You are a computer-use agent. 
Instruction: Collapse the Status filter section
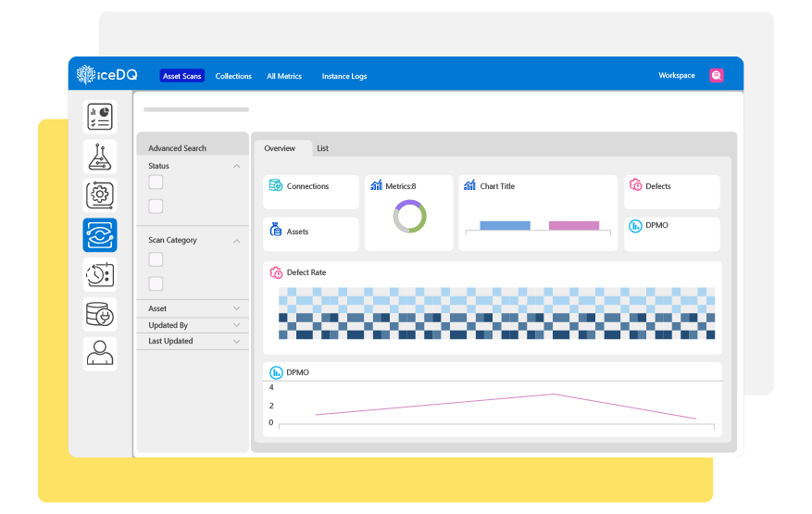tap(237, 167)
